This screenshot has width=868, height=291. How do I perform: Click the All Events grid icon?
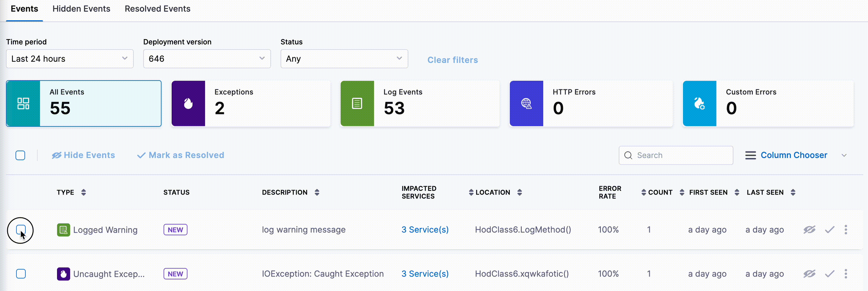tap(23, 104)
